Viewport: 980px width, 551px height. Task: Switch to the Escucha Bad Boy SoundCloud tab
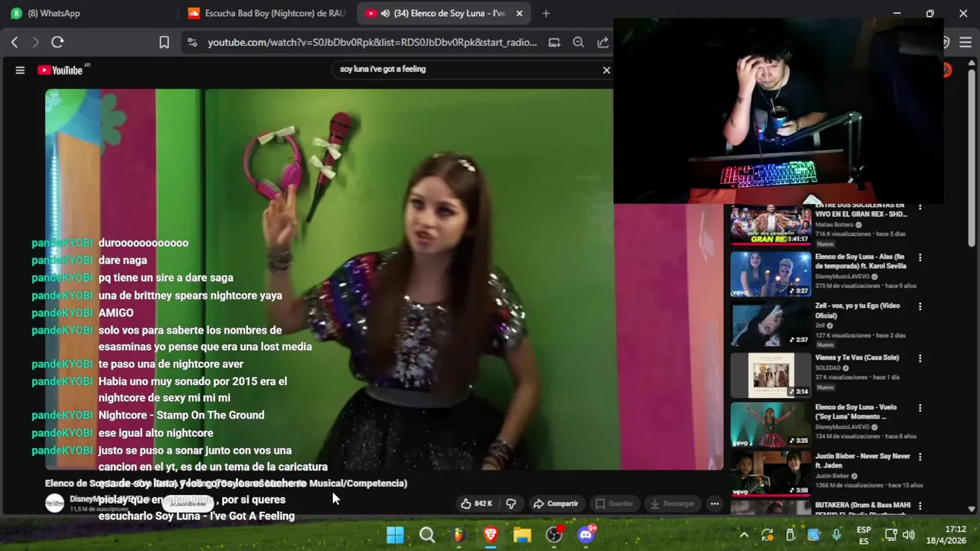pyautogui.click(x=268, y=13)
